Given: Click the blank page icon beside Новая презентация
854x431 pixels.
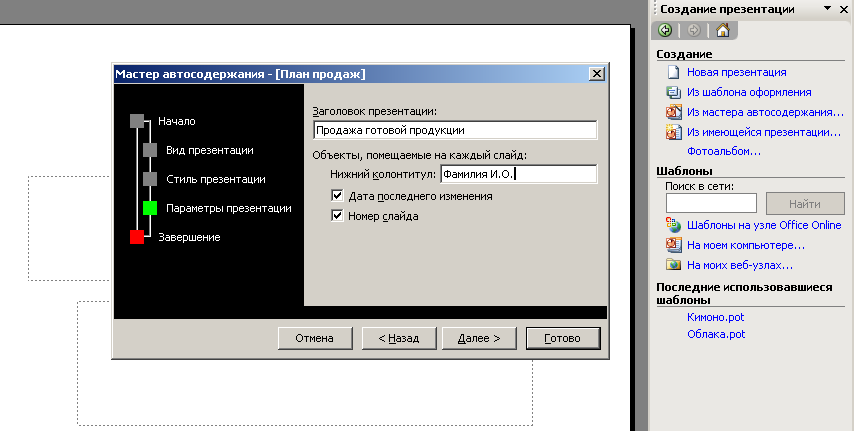Looking at the screenshot, I should coord(674,72).
